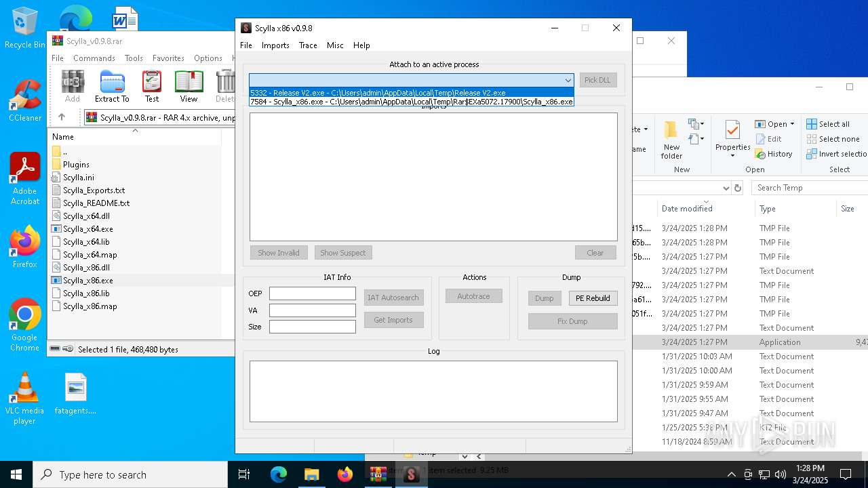Click the Dump button

click(x=545, y=298)
